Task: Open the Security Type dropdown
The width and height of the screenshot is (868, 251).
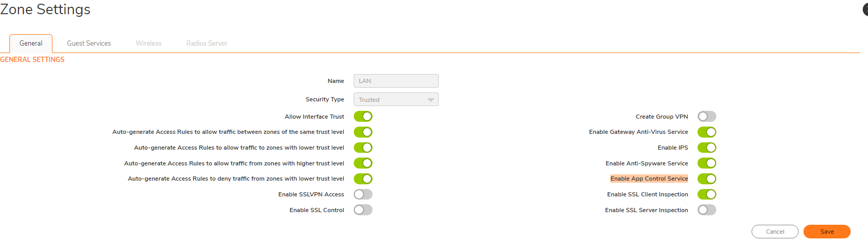Action: [x=396, y=100]
